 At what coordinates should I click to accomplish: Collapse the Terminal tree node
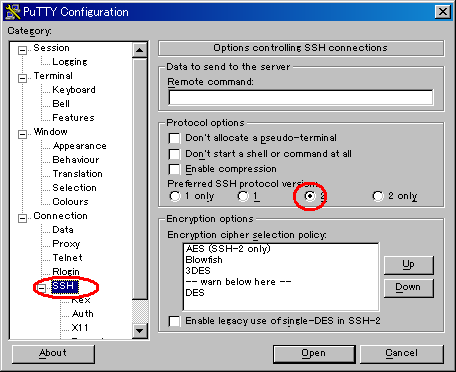pyautogui.click(x=22, y=78)
